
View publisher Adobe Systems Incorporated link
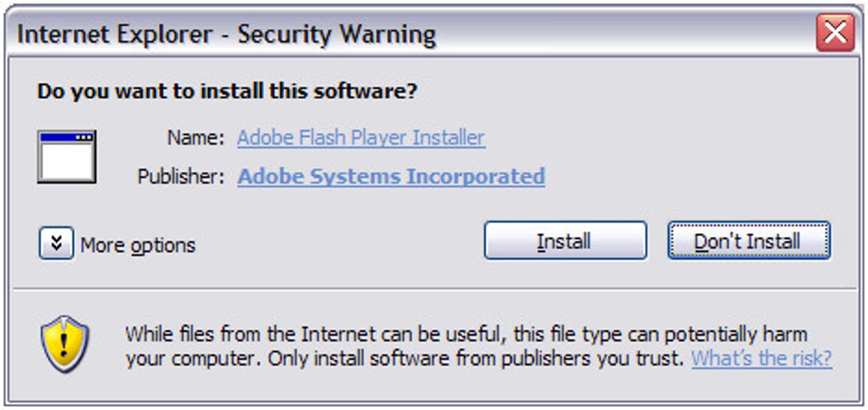coord(391,177)
